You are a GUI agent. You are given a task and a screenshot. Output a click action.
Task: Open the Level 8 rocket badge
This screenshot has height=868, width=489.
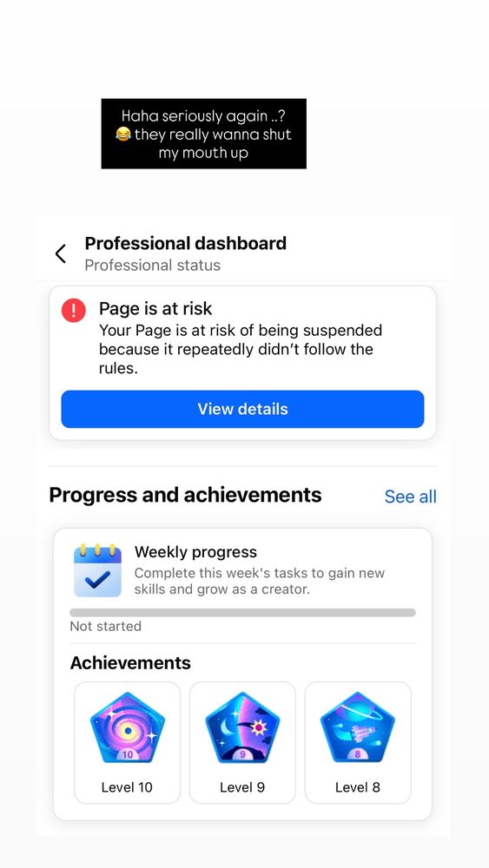(358, 727)
